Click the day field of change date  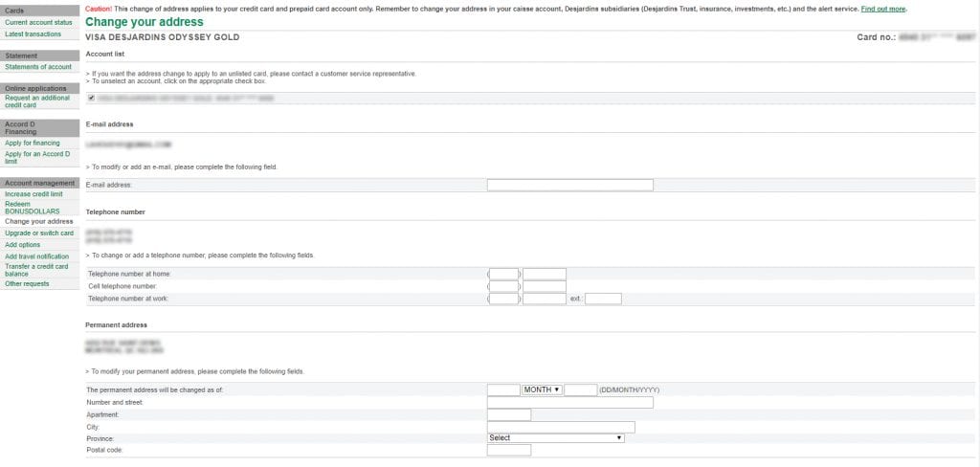pyautogui.click(x=503, y=390)
